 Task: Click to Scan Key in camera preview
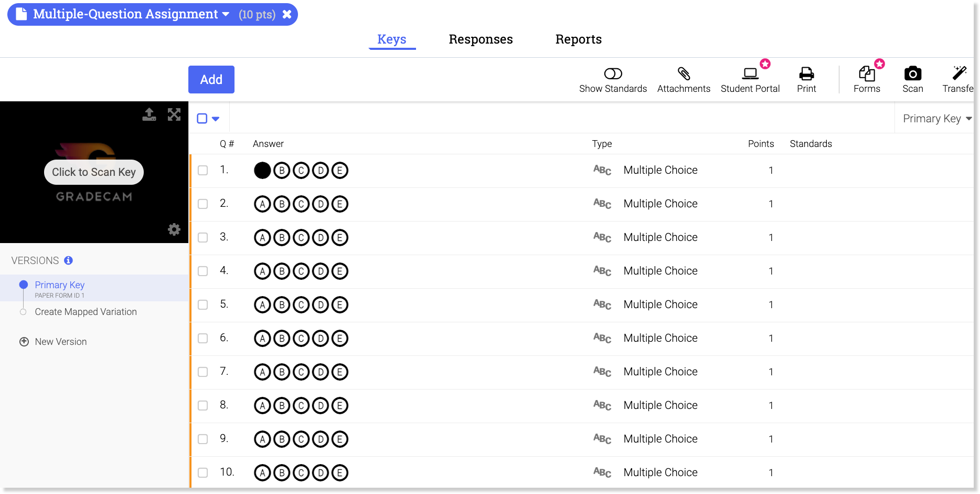pyautogui.click(x=94, y=172)
